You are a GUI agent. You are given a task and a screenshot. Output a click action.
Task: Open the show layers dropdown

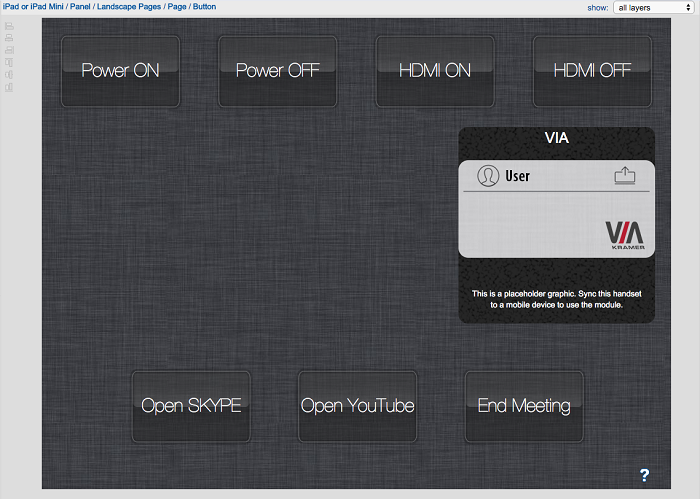coord(654,8)
